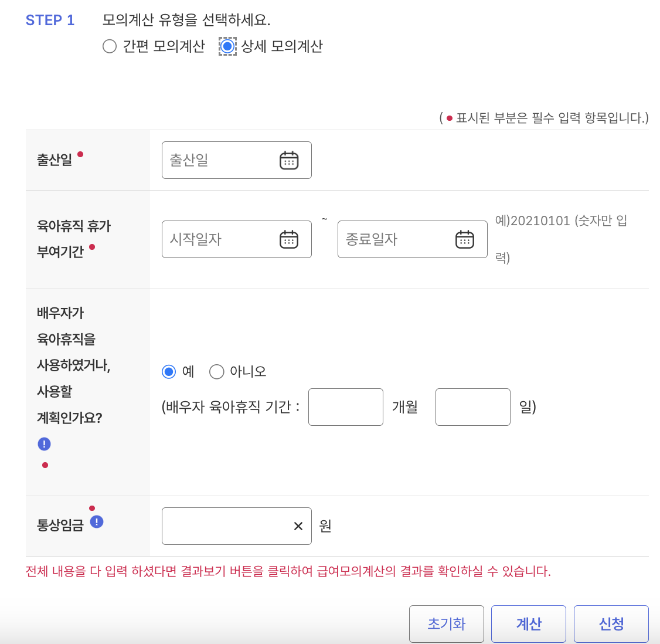Choose 아니오 for spouse parental leave
The width and height of the screenshot is (660, 644).
pos(216,371)
